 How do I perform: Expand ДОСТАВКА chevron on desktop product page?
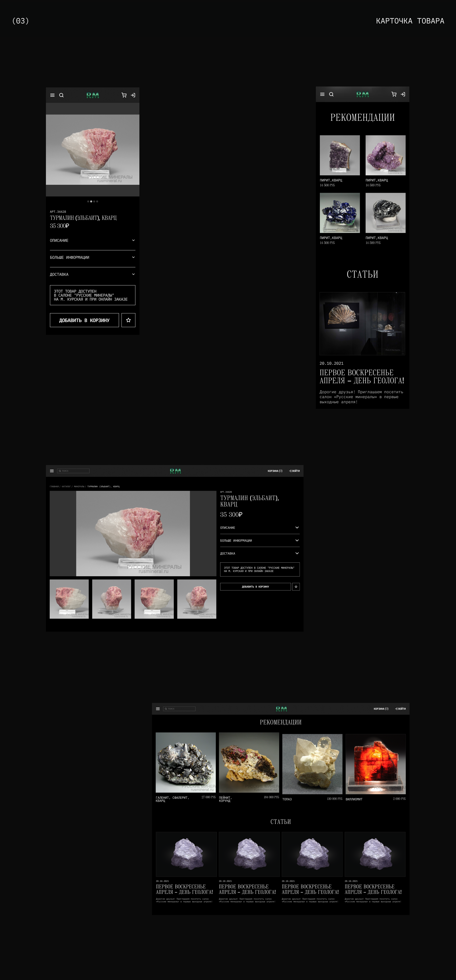pos(297,554)
